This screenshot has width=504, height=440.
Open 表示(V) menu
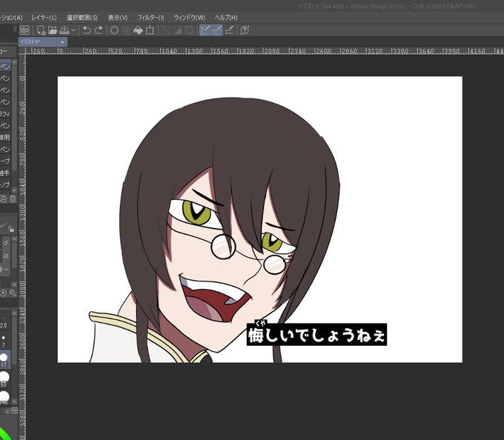(118, 18)
